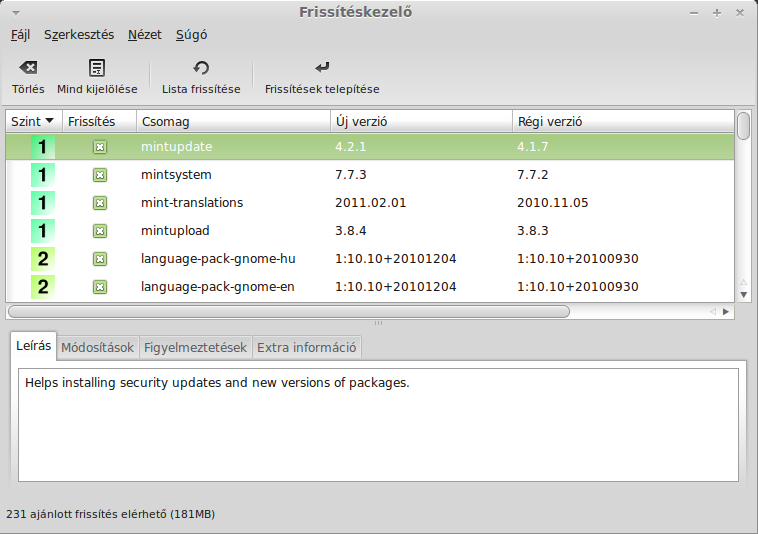The image size is (758, 534).
Task: Click old version 7.7.2 cell
Action: click(x=533, y=175)
